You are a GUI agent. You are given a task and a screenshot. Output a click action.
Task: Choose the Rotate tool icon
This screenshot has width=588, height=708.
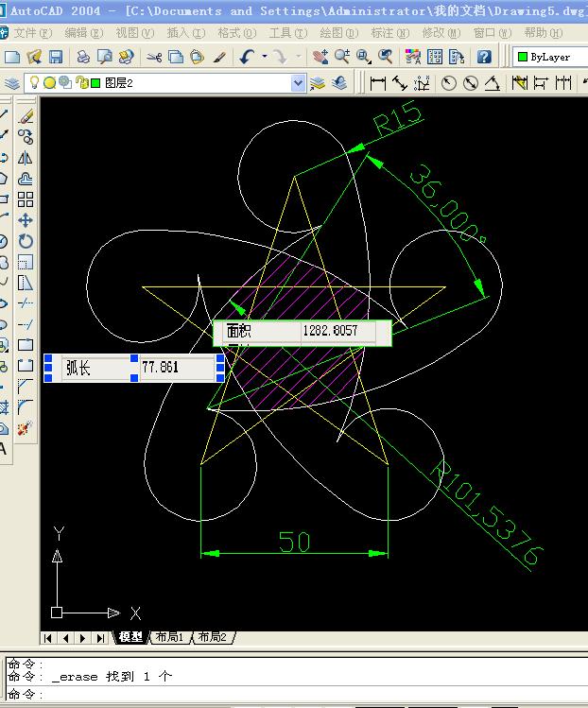tap(26, 241)
